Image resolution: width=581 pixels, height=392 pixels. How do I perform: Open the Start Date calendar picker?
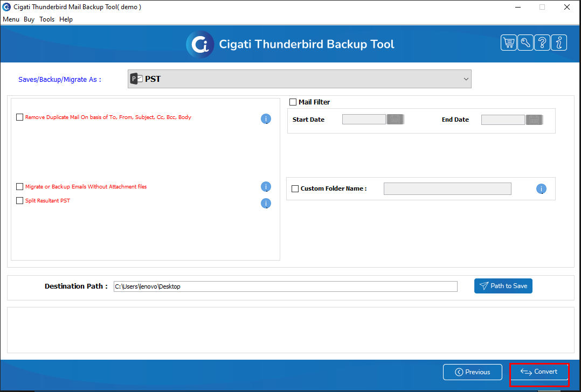395,119
